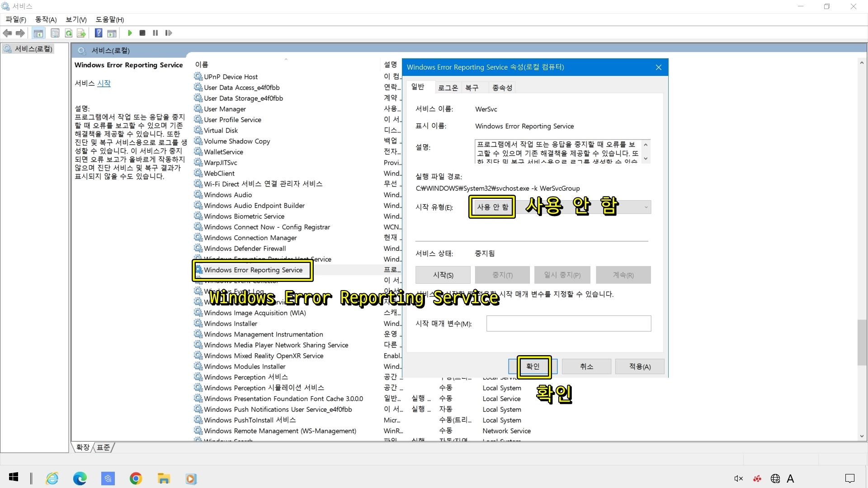Select Windows Management Instrumentation row
The height and width of the screenshot is (488, 868).
(x=263, y=334)
